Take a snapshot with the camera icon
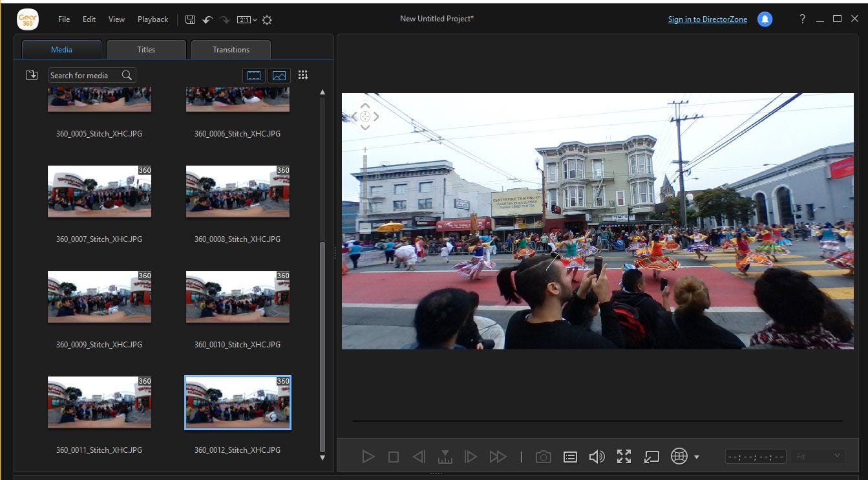The width and height of the screenshot is (868, 480). click(544, 457)
